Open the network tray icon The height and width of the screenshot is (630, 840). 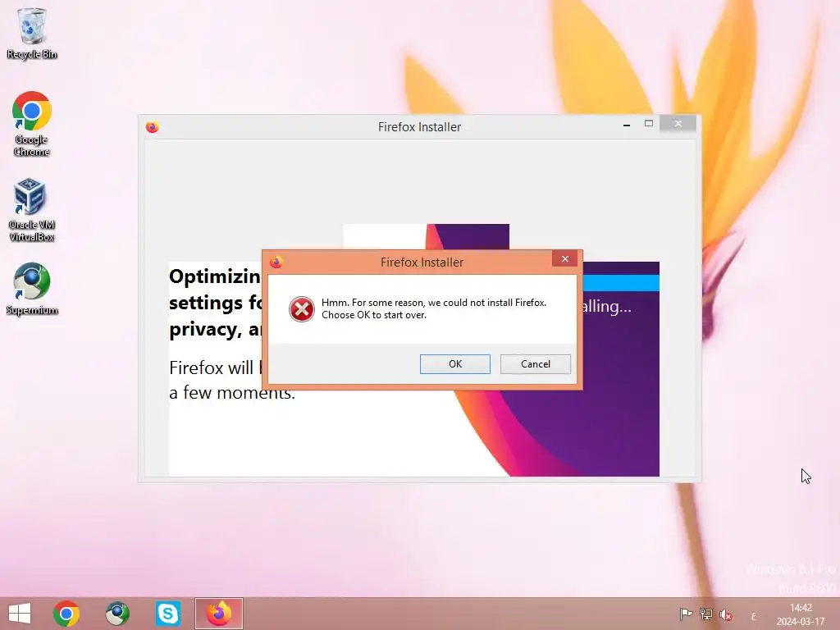coord(706,614)
